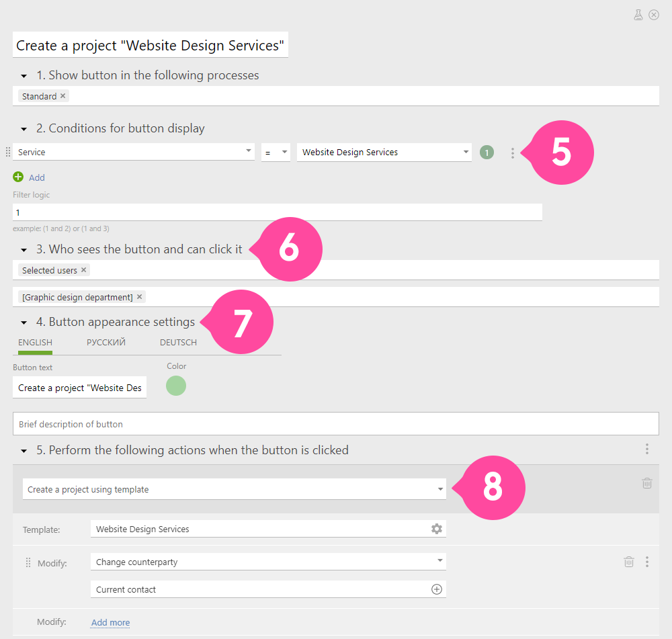Open the three-dot menu of actions section
This screenshot has width=672, height=639.
pyautogui.click(x=647, y=449)
